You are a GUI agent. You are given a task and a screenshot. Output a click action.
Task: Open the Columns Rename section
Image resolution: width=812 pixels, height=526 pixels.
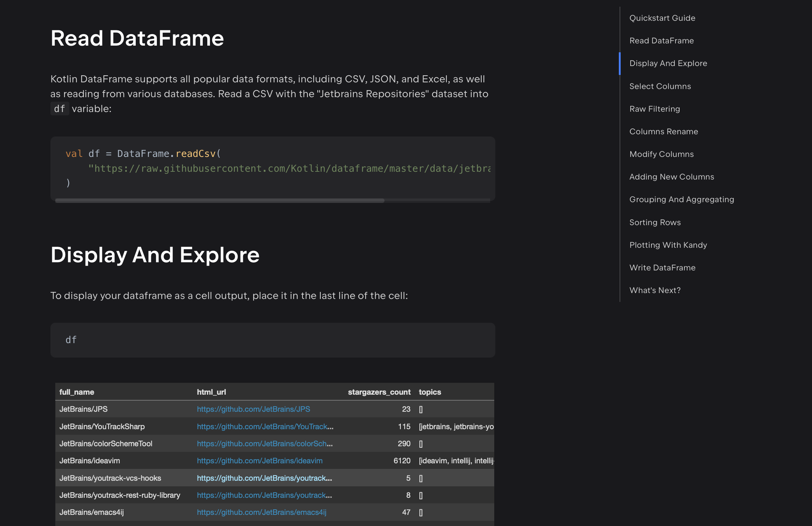click(x=664, y=131)
